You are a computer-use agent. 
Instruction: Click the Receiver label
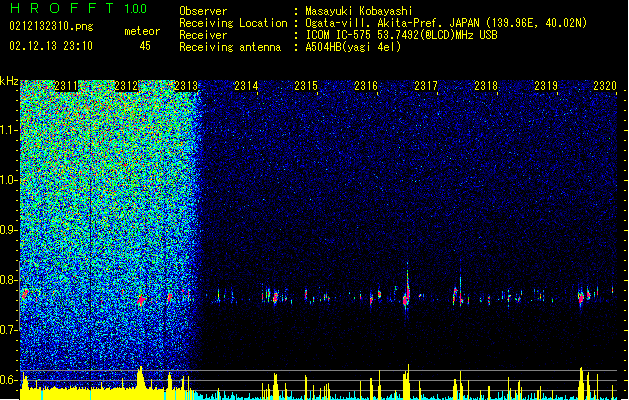[x=203, y=35]
